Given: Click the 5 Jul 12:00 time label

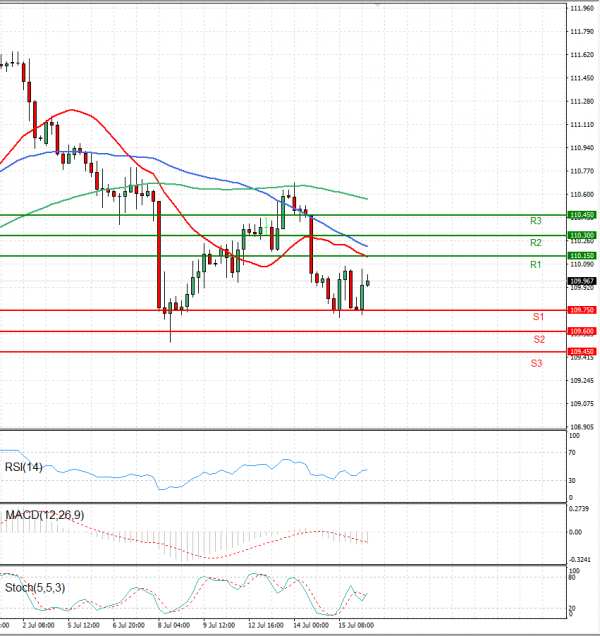Looking at the screenshot, I should coord(84,625).
